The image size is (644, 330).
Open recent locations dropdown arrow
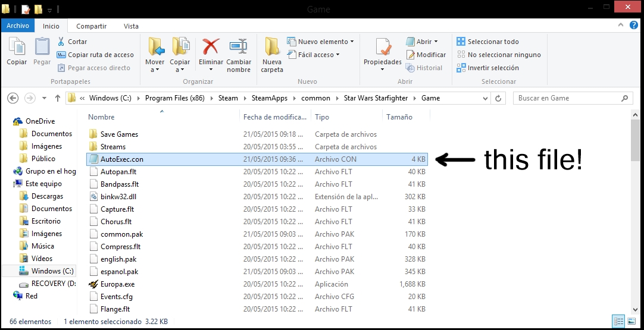pos(45,99)
